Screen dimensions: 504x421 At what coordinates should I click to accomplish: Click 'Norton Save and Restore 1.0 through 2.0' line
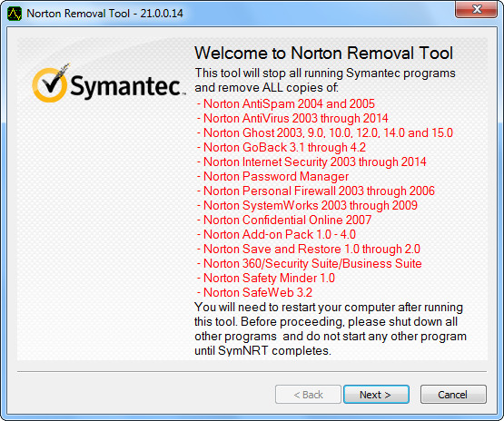click(309, 249)
